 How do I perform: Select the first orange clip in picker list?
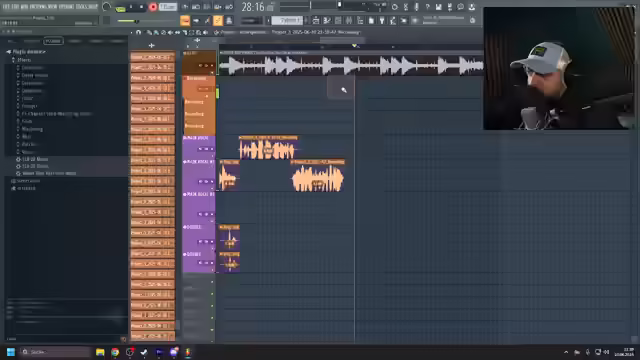tap(153, 57)
